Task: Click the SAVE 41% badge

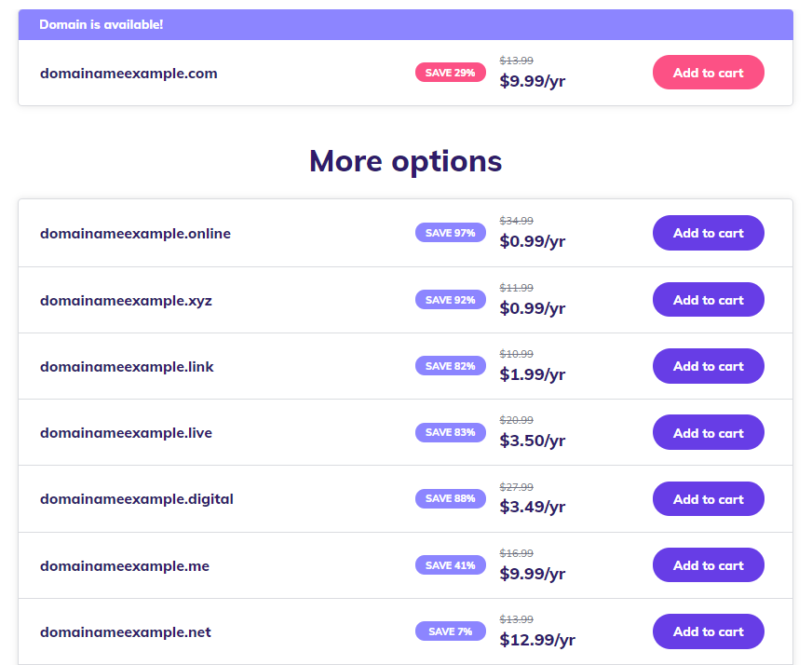Action: [x=450, y=565]
